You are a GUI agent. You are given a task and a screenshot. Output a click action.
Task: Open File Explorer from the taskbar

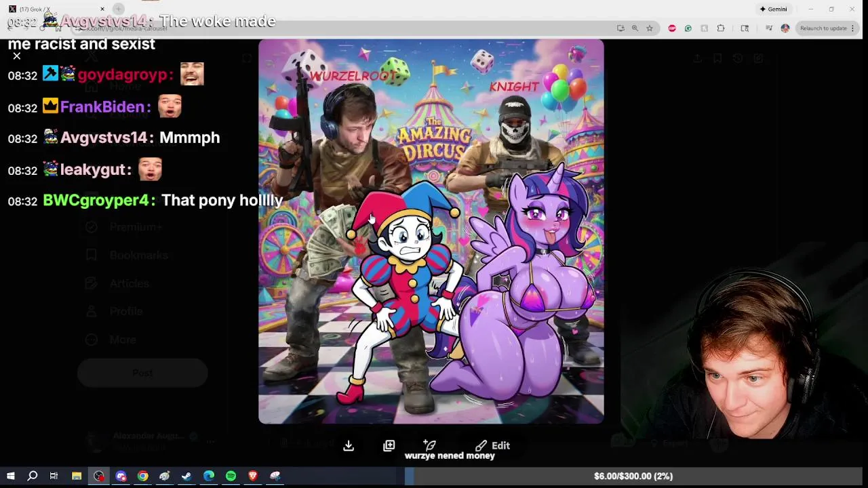tap(77, 476)
